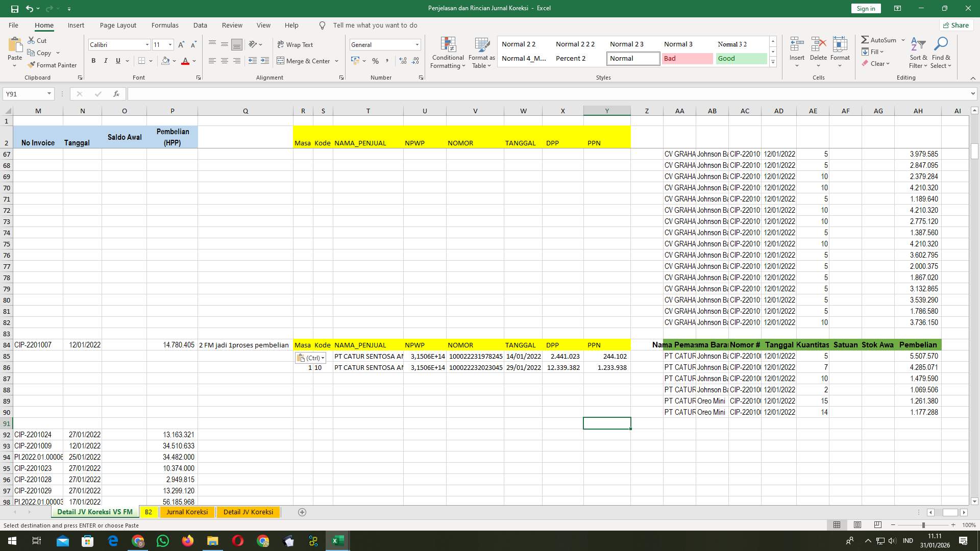980x551 pixels.
Task: Select the Format Painter tool
Action: pos(53,65)
